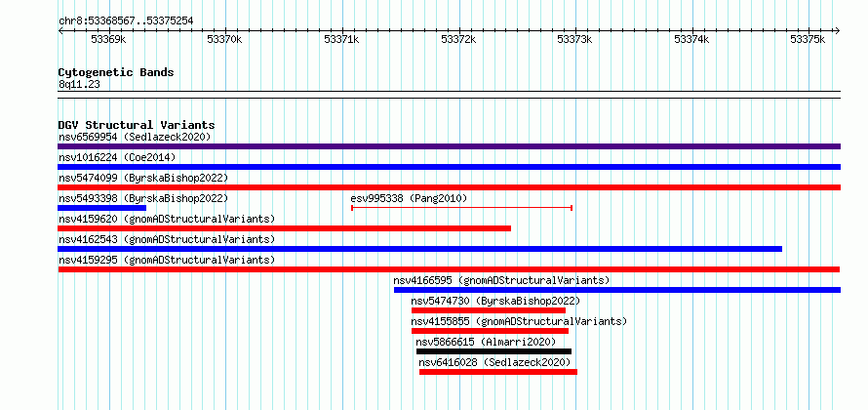Viewport: 868px width, 410px height.
Task: Click the 53369k ruler tick label
Action: pos(108,40)
